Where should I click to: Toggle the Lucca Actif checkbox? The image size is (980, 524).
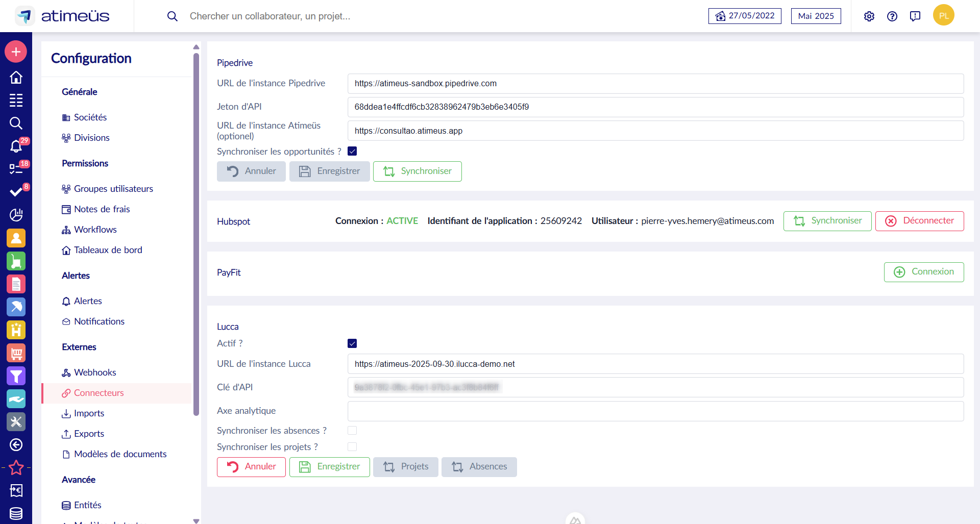click(x=352, y=343)
